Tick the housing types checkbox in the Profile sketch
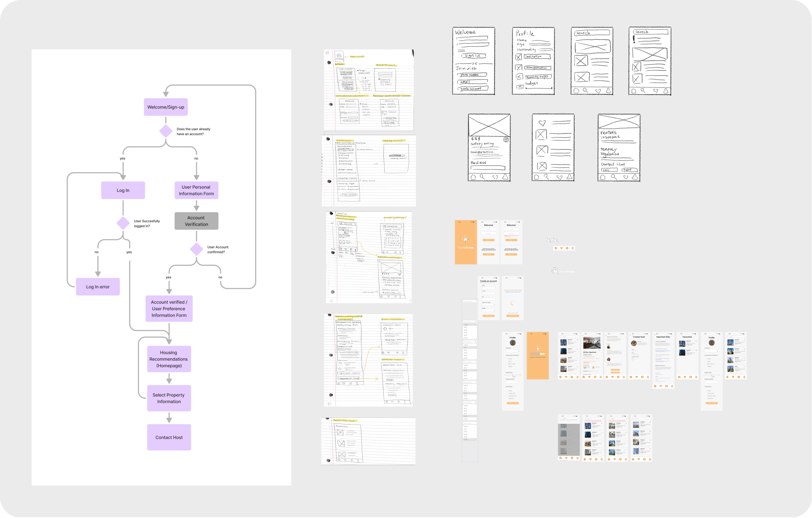 click(x=519, y=76)
